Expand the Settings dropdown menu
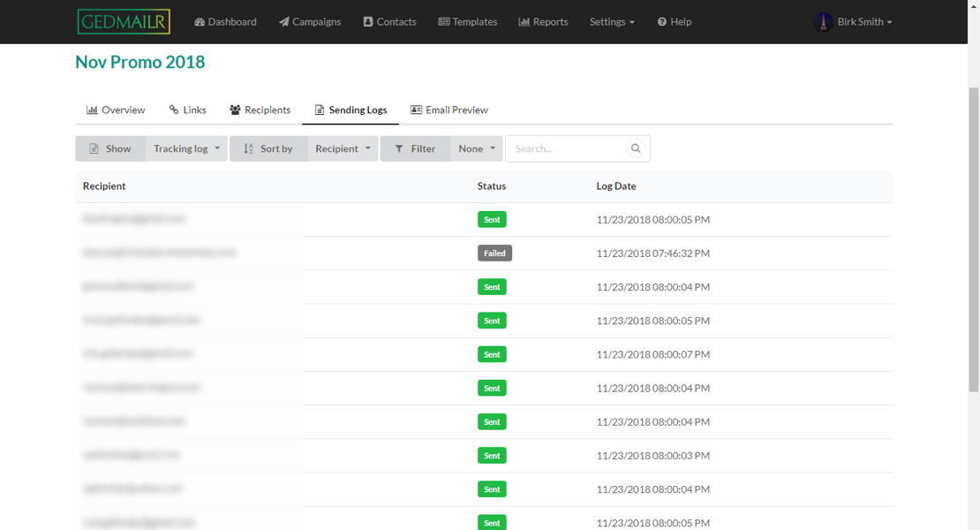980x530 pixels. 612,22
